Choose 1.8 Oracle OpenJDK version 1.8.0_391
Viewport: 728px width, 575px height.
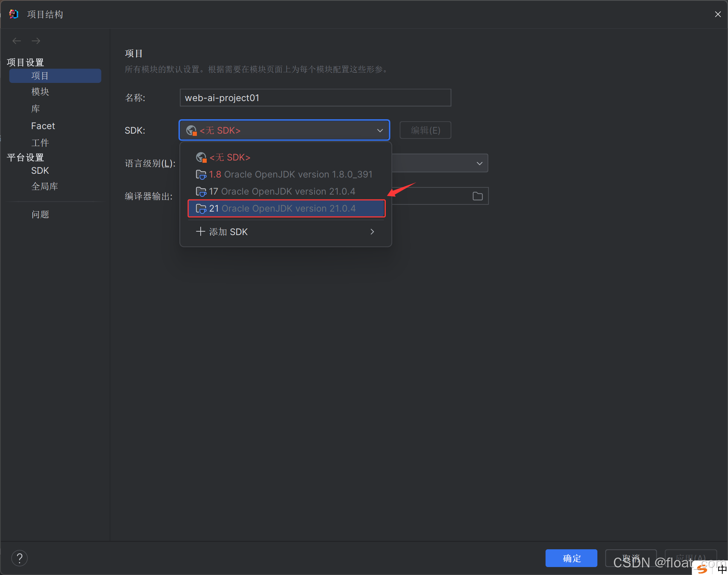coord(290,175)
